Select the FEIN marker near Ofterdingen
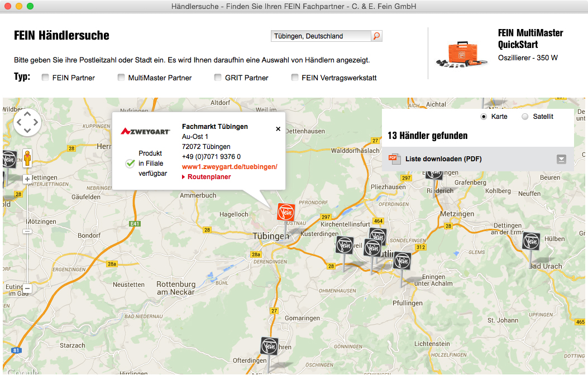The height and width of the screenshot is (380, 588). pos(269,347)
